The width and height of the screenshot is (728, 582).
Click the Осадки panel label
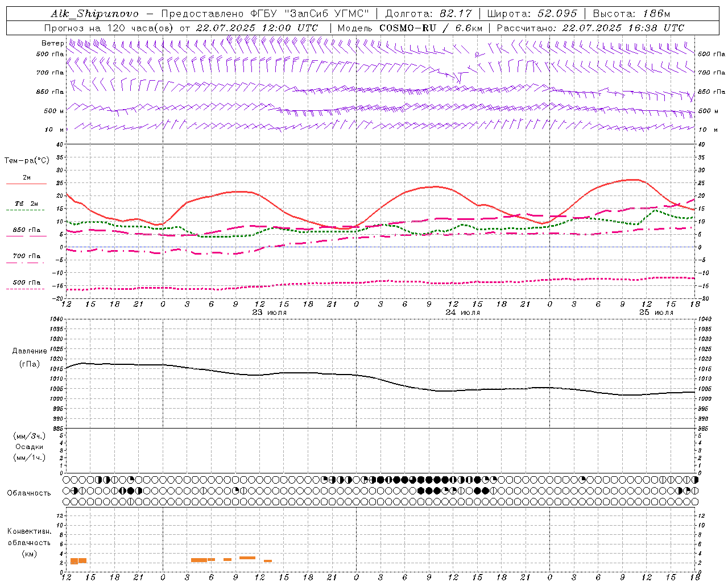pos(30,447)
